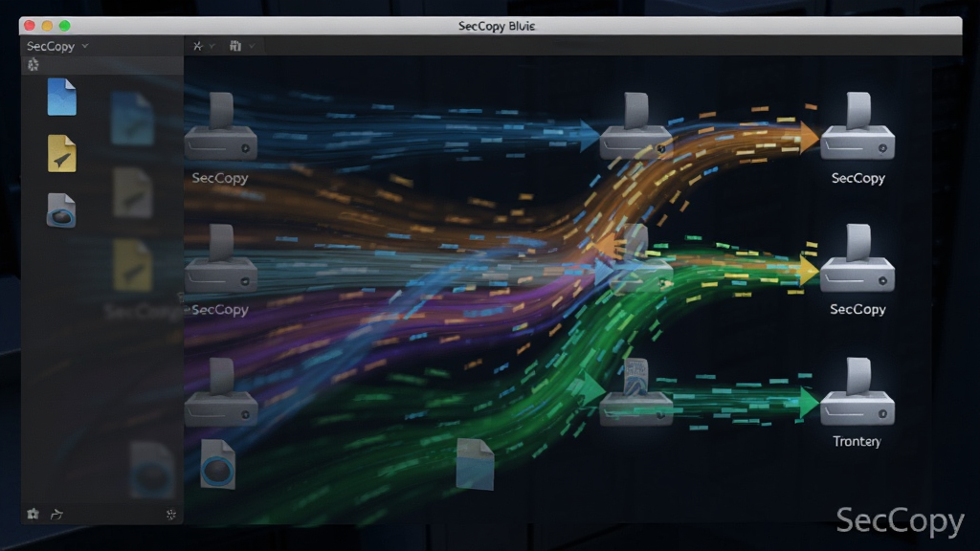Click the Trontery drive label
980x551 pixels.
click(857, 441)
